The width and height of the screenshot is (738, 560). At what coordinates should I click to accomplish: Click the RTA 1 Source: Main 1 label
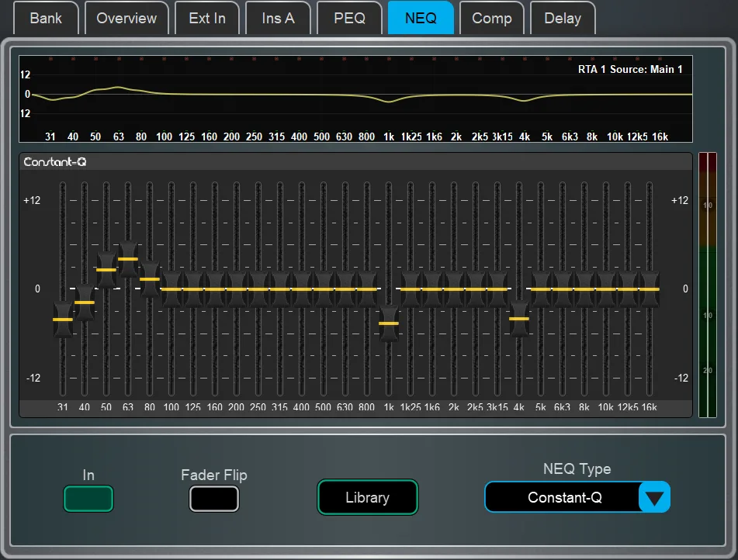(x=630, y=69)
